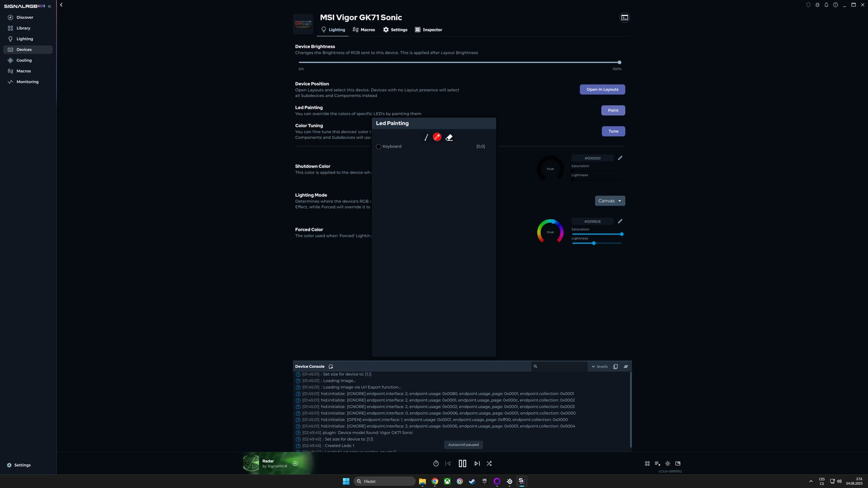868x488 pixels.
Task: Click the Open in Layouts button
Action: (602, 89)
